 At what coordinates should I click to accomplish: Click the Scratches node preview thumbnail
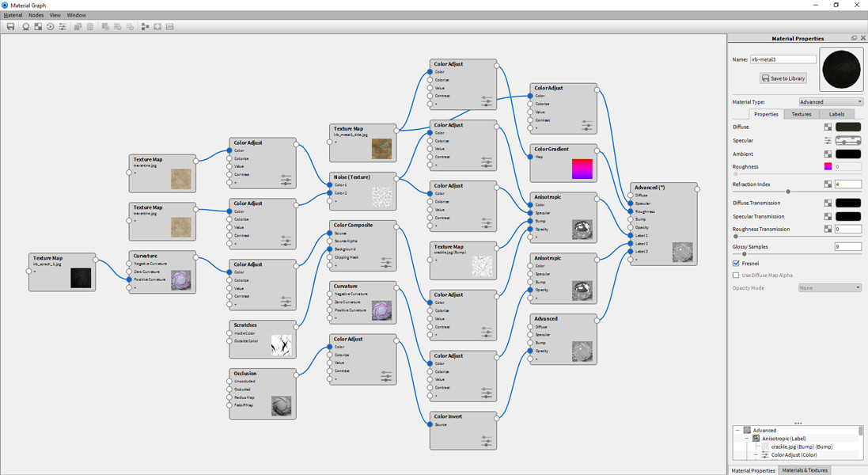[x=281, y=345]
